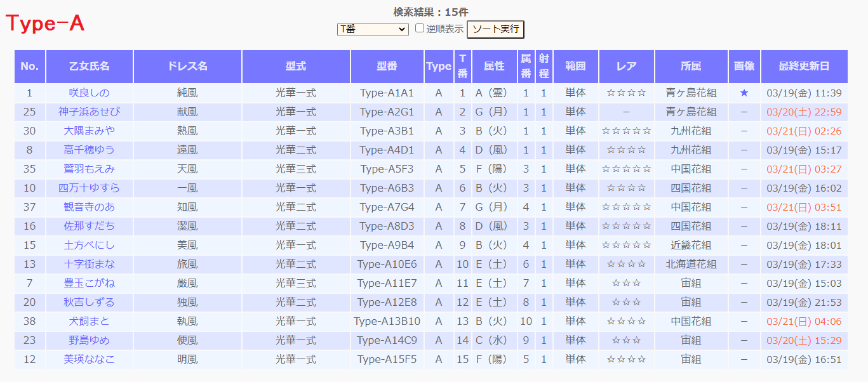
Task: Click the レア column header
Action: [626, 67]
